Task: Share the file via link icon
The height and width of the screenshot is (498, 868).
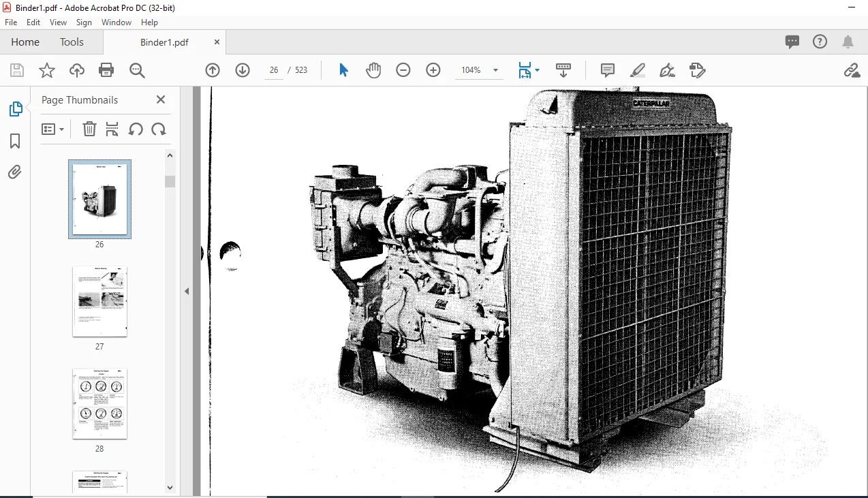Action: point(852,70)
